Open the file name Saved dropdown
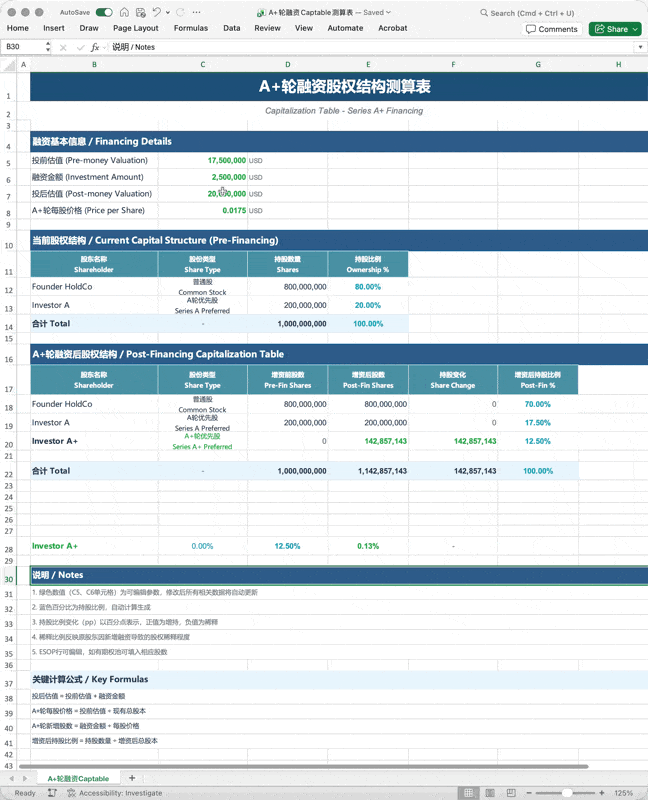This screenshot has height=800, width=648. (388, 13)
